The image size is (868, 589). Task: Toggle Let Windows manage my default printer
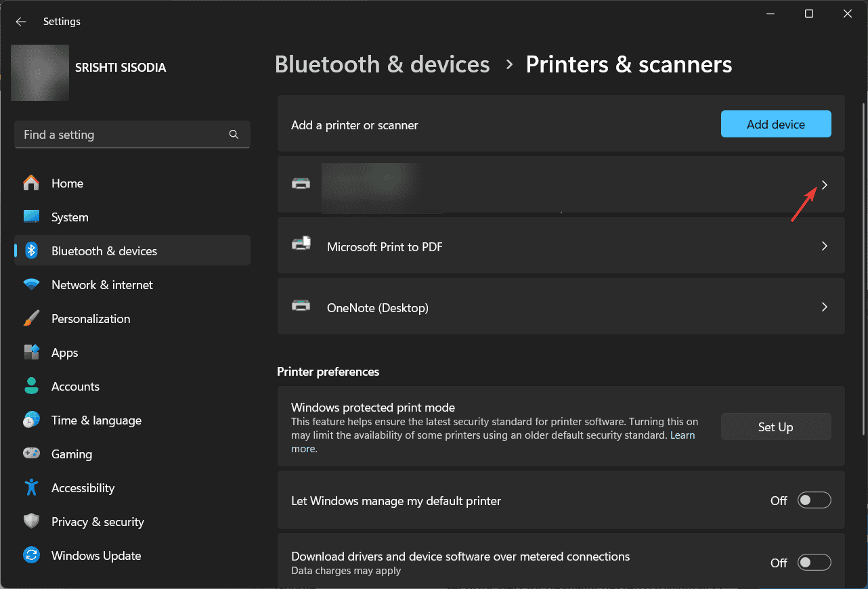click(x=814, y=501)
